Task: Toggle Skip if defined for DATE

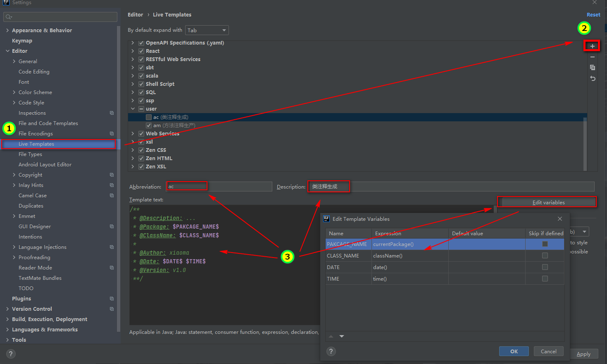Action: (x=545, y=267)
